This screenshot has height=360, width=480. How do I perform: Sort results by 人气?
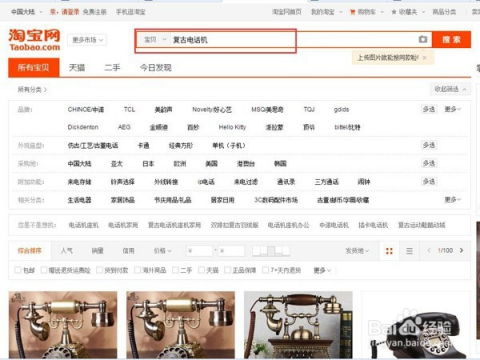[x=67, y=250]
